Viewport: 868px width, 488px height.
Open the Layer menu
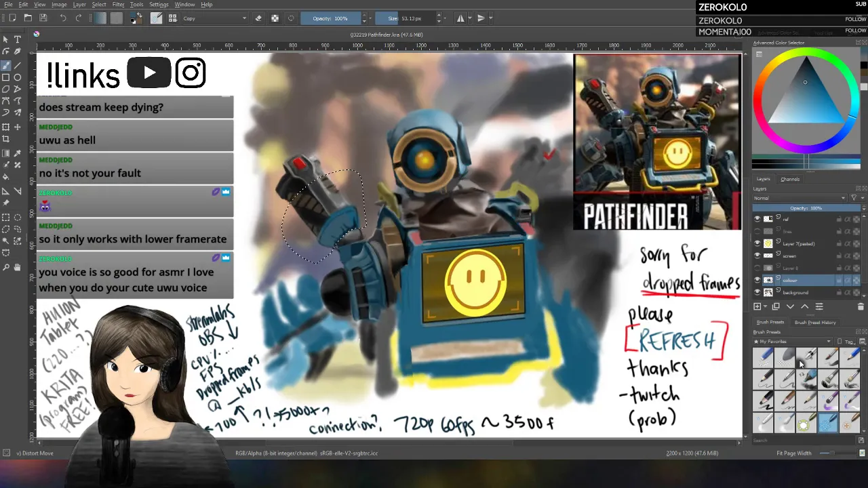pos(79,4)
